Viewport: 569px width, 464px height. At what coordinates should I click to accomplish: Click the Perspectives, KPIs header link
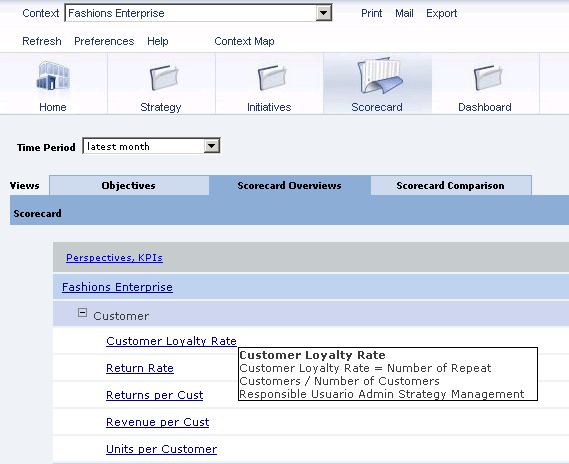pyautogui.click(x=114, y=258)
